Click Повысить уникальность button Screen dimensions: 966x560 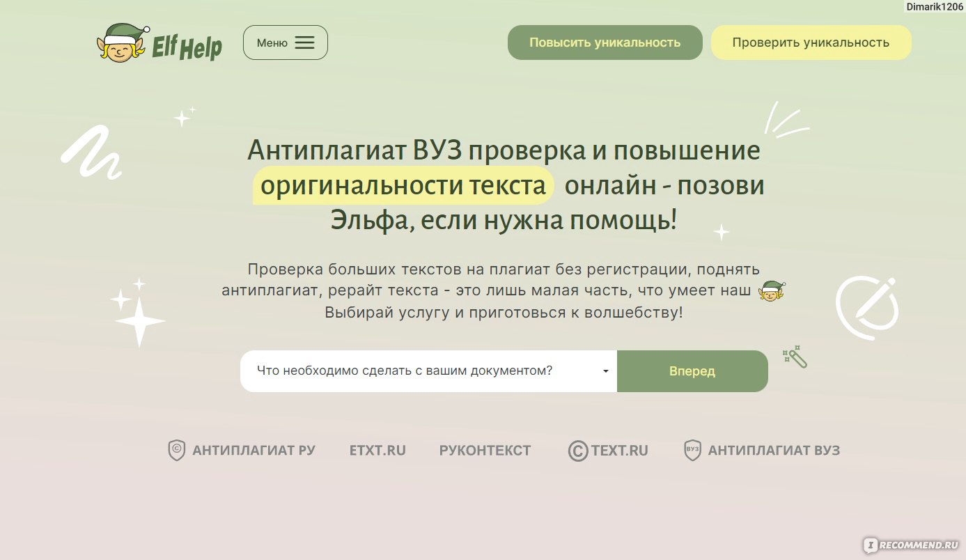(605, 42)
